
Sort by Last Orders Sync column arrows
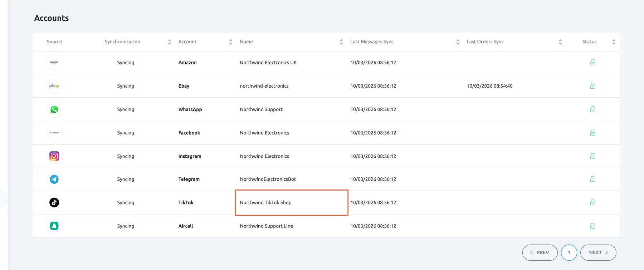(560, 42)
